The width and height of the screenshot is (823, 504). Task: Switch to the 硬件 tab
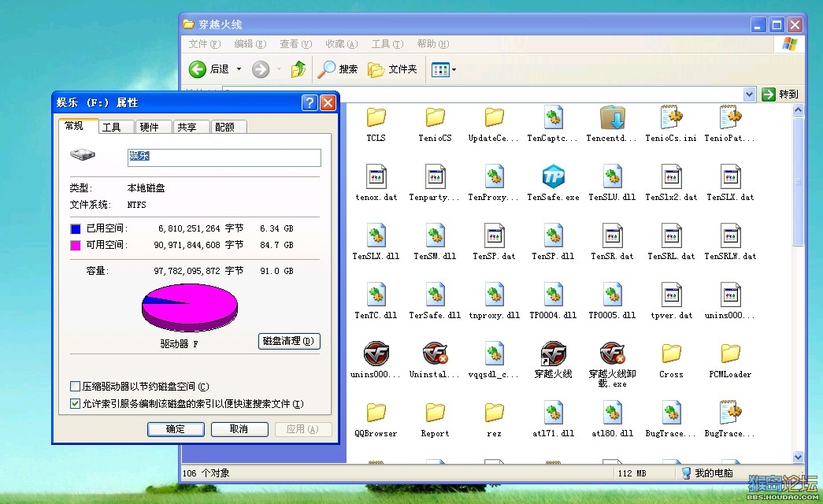click(x=154, y=127)
